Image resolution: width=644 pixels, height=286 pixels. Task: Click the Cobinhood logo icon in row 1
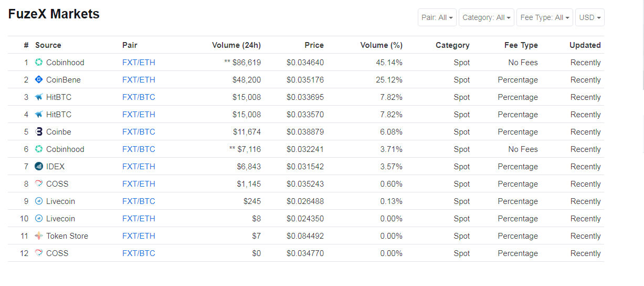(39, 63)
